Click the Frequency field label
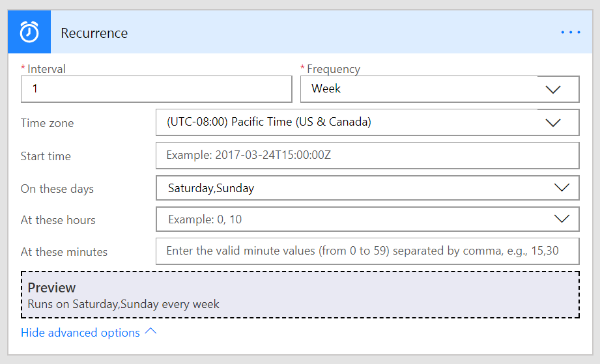The height and width of the screenshot is (364, 600). (333, 69)
